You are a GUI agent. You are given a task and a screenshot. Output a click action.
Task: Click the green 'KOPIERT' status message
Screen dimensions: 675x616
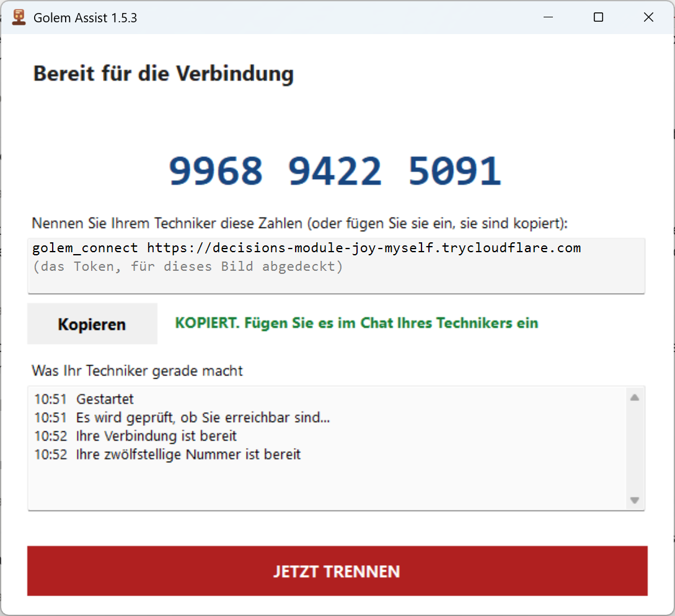point(356,323)
